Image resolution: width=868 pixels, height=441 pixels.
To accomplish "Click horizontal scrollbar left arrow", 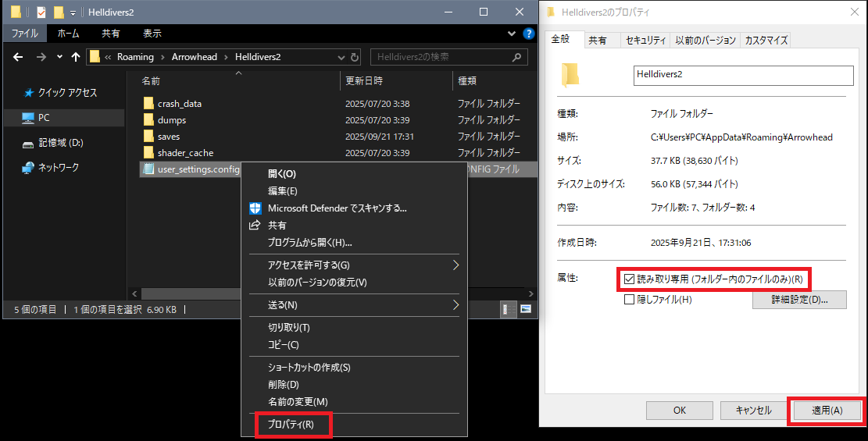I will [134, 293].
